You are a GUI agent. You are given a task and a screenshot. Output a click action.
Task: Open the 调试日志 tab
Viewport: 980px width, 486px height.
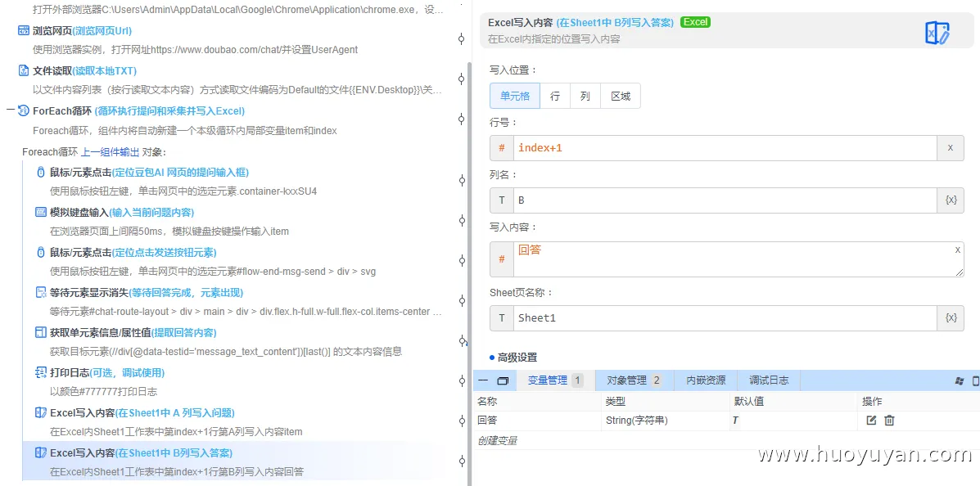769,380
